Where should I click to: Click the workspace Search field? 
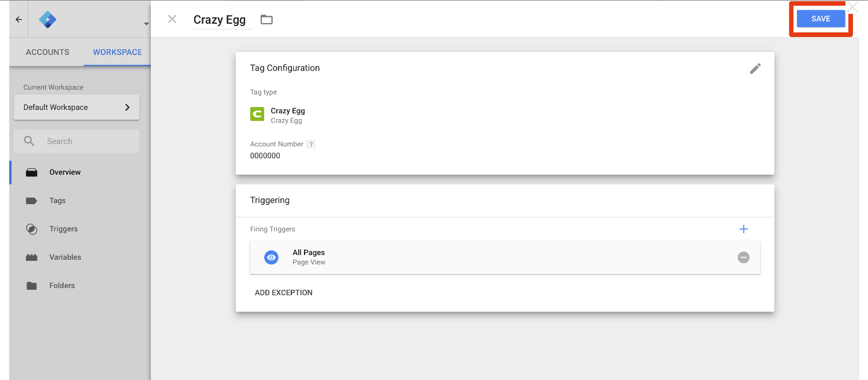point(76,141)
